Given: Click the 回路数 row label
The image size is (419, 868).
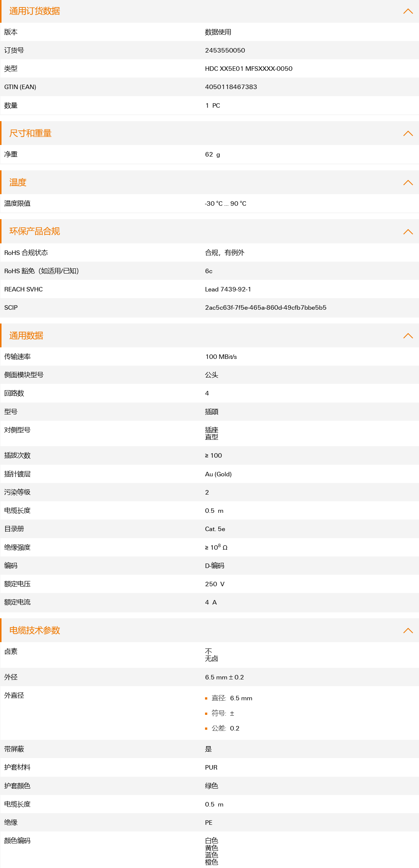Looking at the screenshot, I should tap(14, 393).
